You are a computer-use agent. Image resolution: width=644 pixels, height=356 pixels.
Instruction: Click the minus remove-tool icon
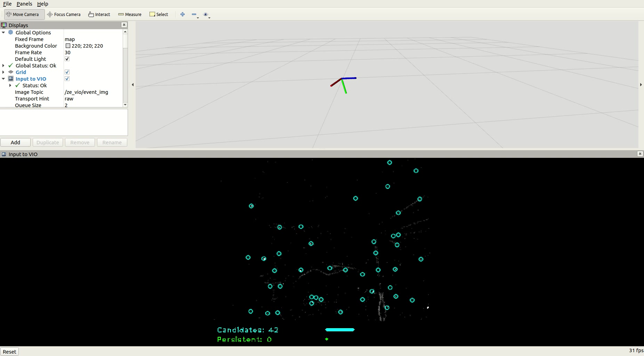194,15
